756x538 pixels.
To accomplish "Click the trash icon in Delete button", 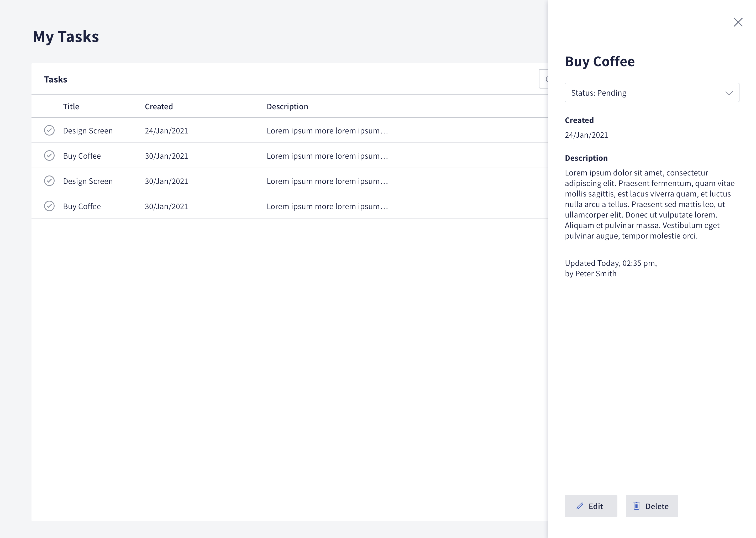I will click(636, 506).
